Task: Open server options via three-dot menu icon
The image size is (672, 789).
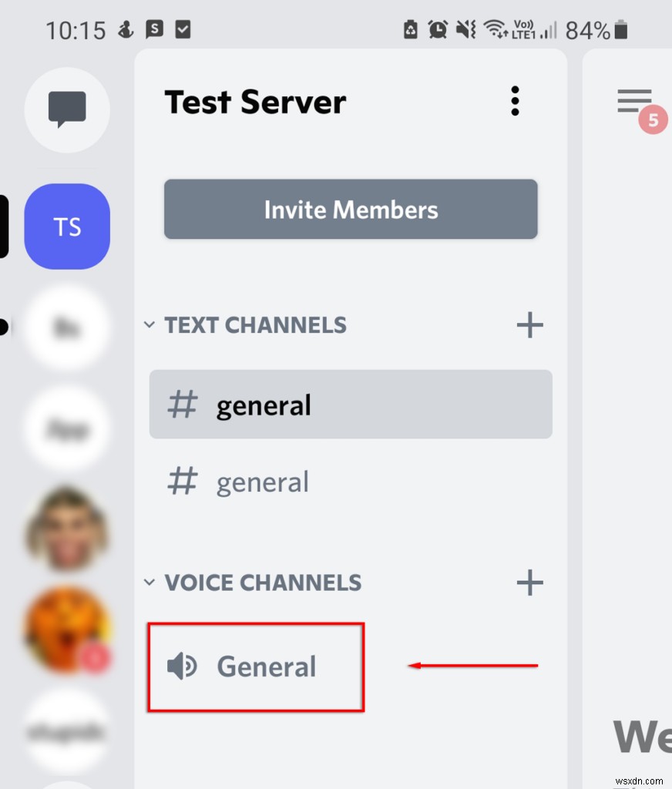Action: (x=515, y=100)
